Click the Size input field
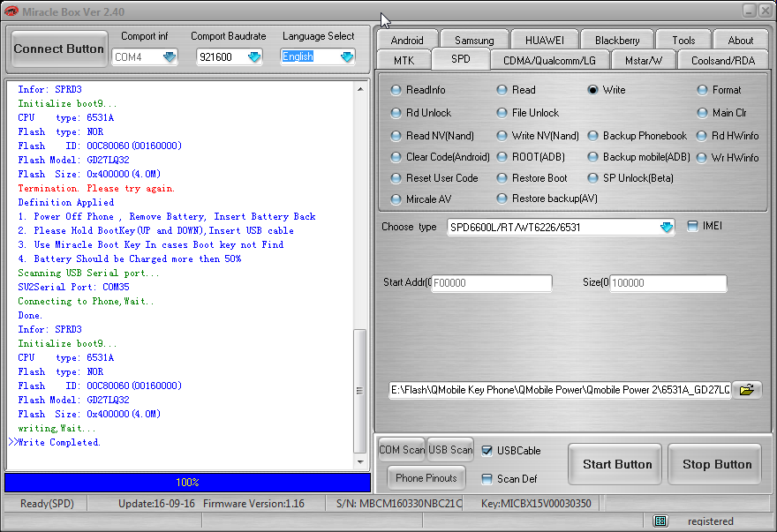 click(668, 283)
